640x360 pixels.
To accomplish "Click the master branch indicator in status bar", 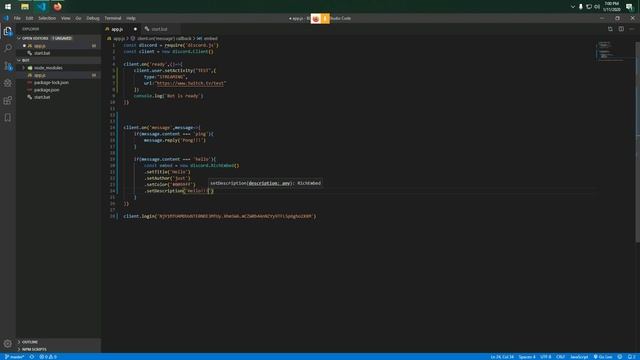I will (x=14, y=357).
